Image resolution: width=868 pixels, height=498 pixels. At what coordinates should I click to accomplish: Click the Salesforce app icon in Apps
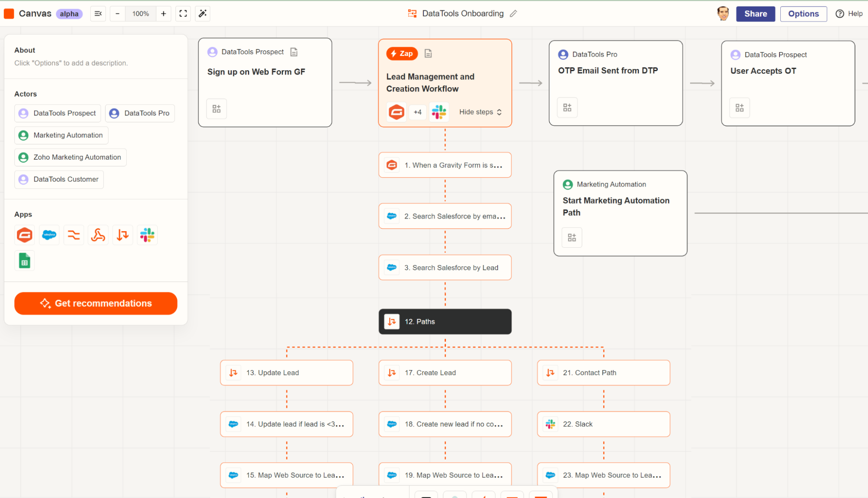(x=49, y=235)
